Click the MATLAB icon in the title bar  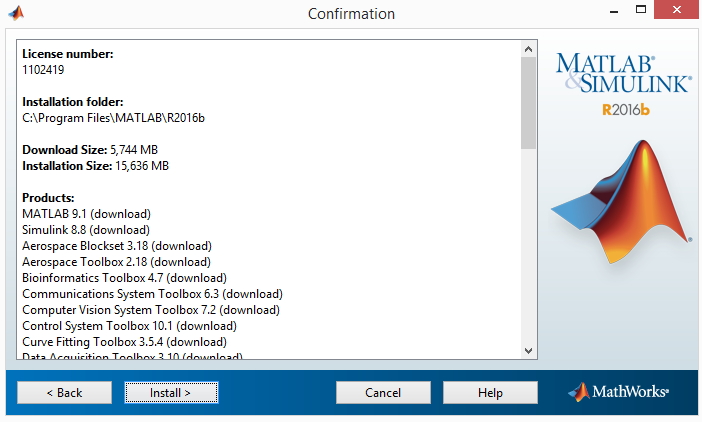pos(16,13)
